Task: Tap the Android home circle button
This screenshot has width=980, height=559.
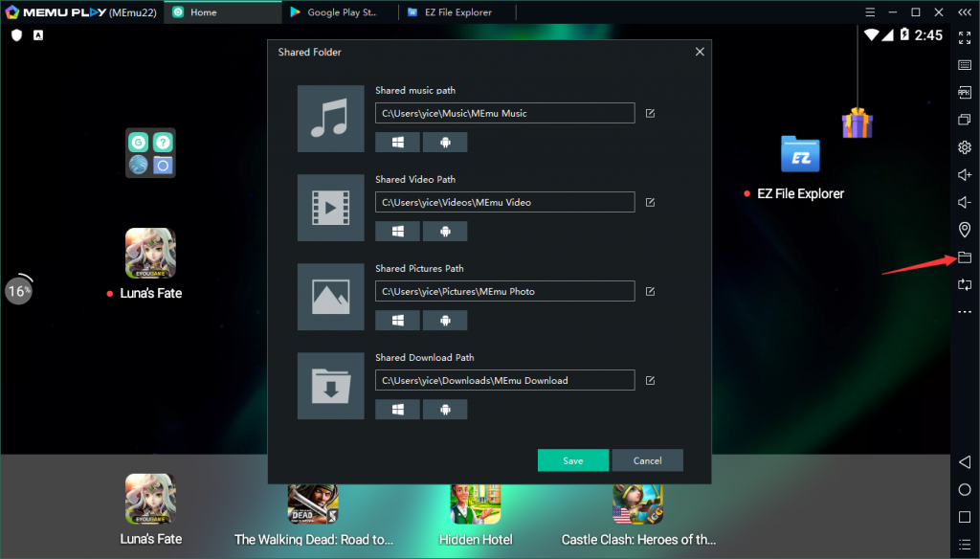Action: [965, 490]
